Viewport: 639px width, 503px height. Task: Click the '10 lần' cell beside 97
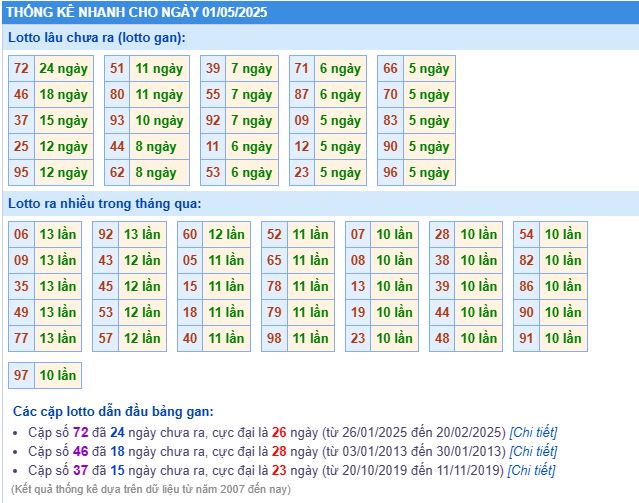point(58,375)
